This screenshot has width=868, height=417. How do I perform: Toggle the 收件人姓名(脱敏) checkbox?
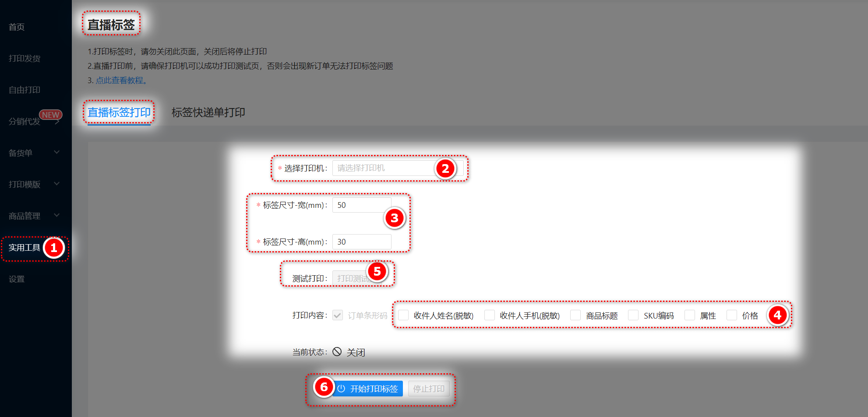[x=403, y=315]
